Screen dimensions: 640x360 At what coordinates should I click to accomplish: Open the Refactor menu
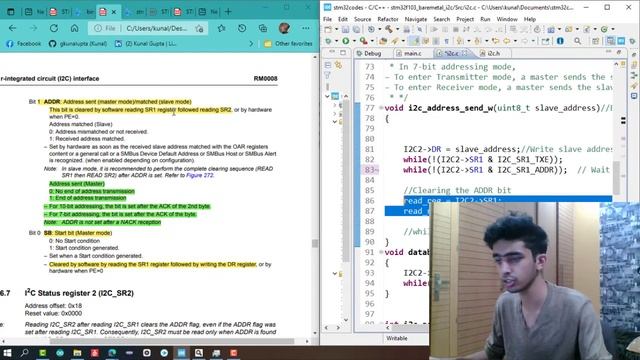pos(388,19)
